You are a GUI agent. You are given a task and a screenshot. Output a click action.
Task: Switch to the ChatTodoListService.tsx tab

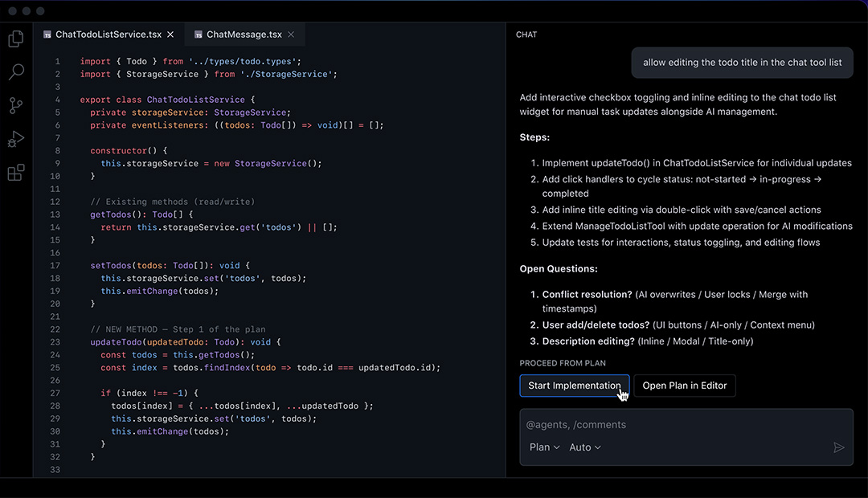click(x=108, y=35)
